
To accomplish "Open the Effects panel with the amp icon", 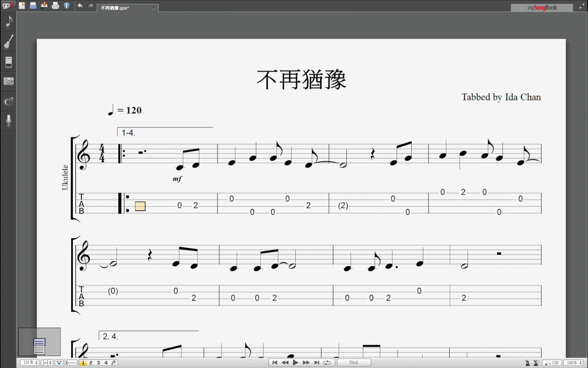I will point(9,62).
